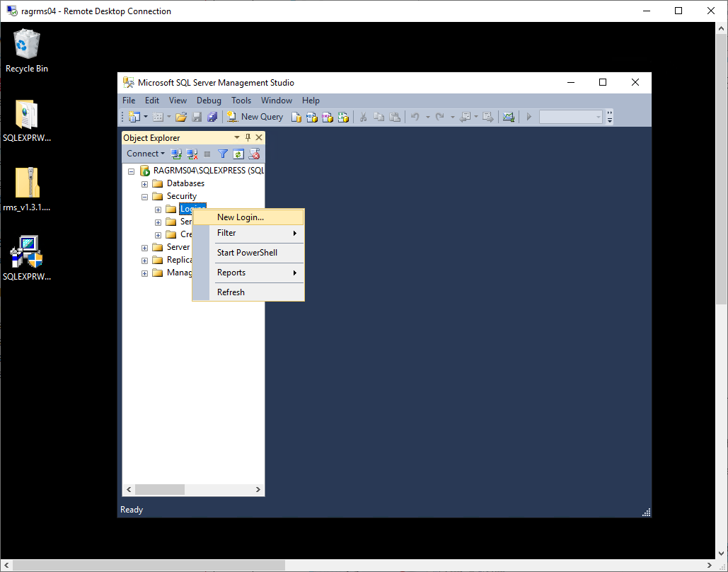Viewport: 728px width, 572px height.
Task: Choose New Login... from context menu
Action: click(248, 217)
